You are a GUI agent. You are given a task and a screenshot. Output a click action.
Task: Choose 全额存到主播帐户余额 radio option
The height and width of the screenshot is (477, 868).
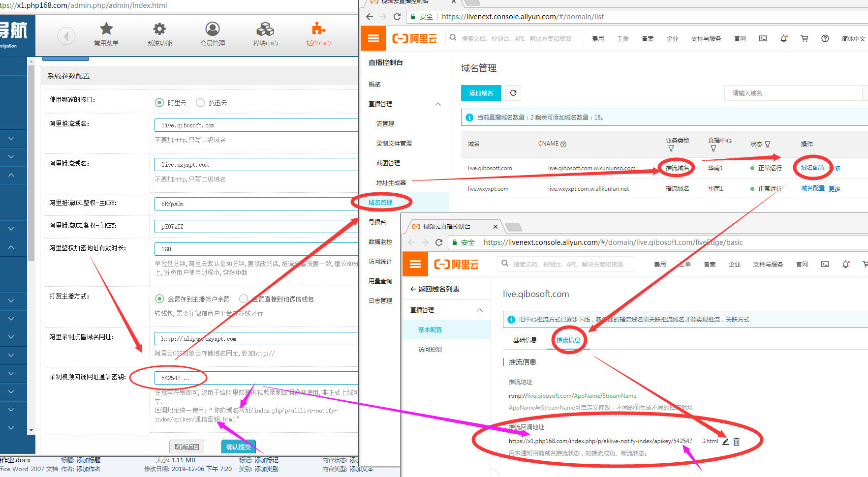[159, 299]
